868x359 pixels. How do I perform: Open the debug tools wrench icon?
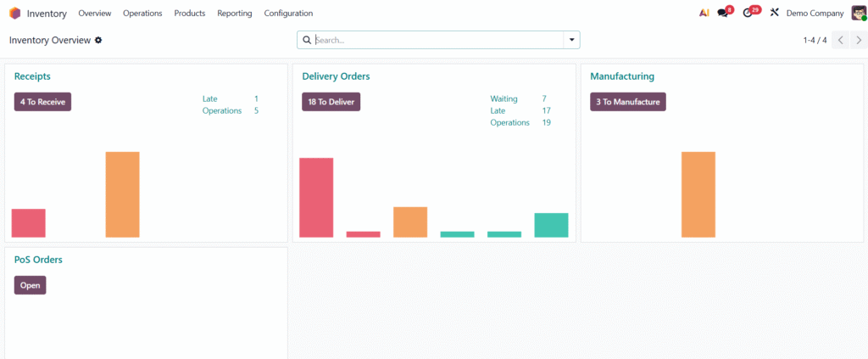point(774,14)
